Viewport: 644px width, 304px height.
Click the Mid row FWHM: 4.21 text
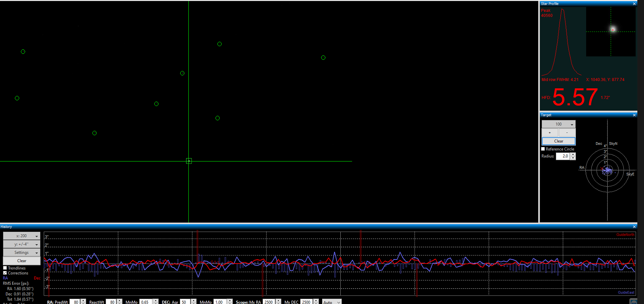560,80
